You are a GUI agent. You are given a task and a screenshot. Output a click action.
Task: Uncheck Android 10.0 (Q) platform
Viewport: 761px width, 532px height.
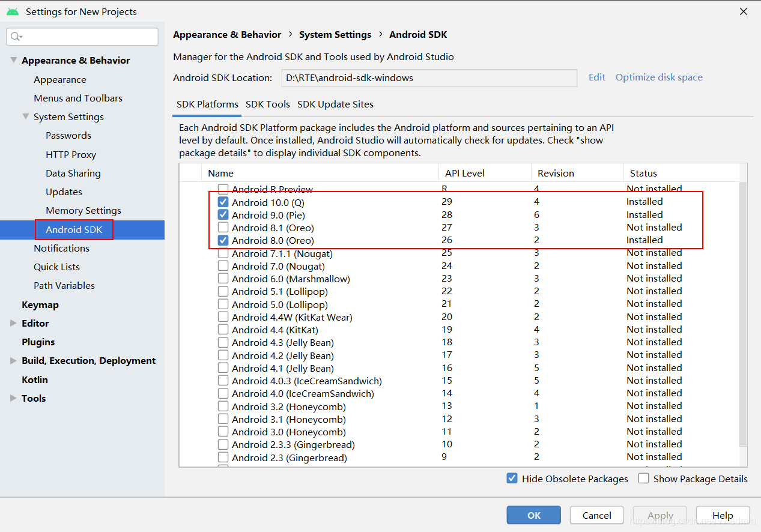(223, 202)
